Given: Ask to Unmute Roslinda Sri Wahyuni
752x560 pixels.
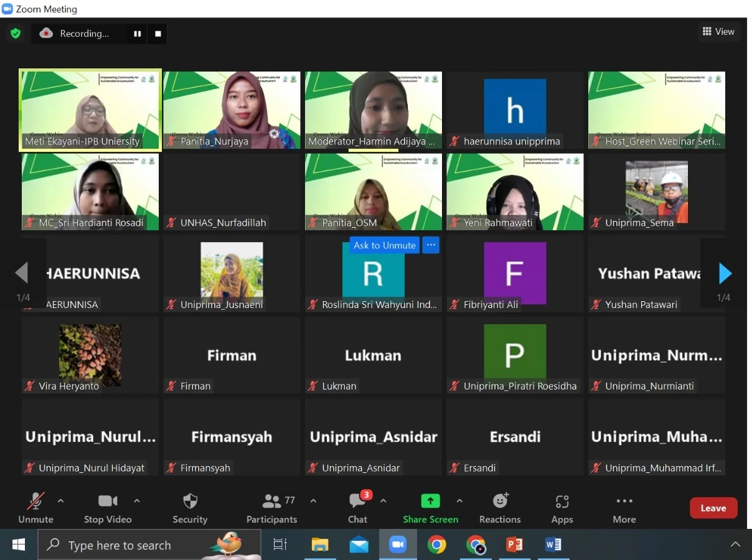Looking at the screenshot, I should point(384,245).
